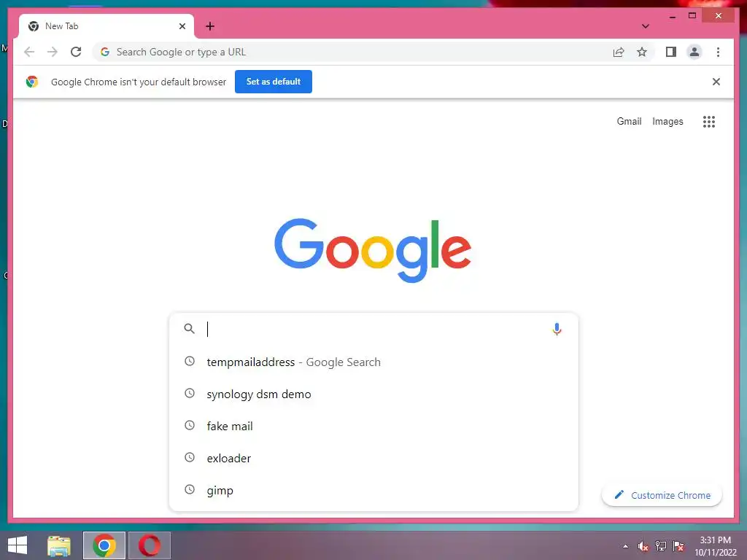Click the Chrome taskbar icon
This screenshot has width=747, height=560.
point(104,545)
